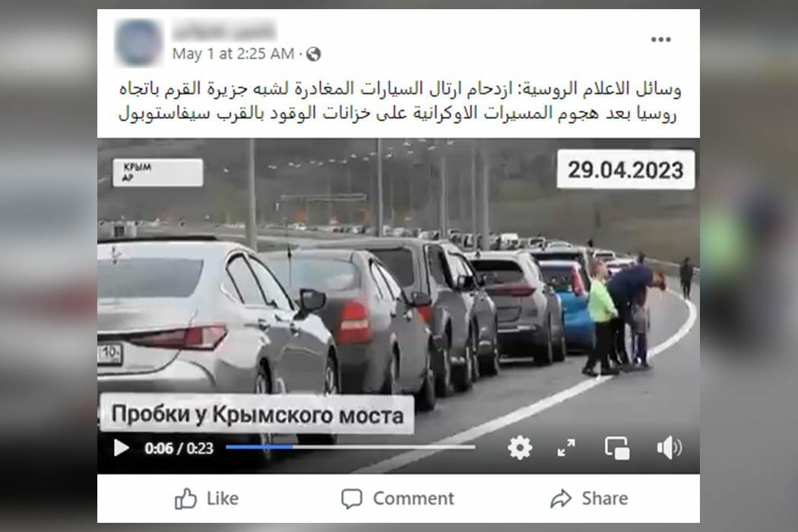
Task: Open the blurred poster name link
Action: [x=224, y=30]
